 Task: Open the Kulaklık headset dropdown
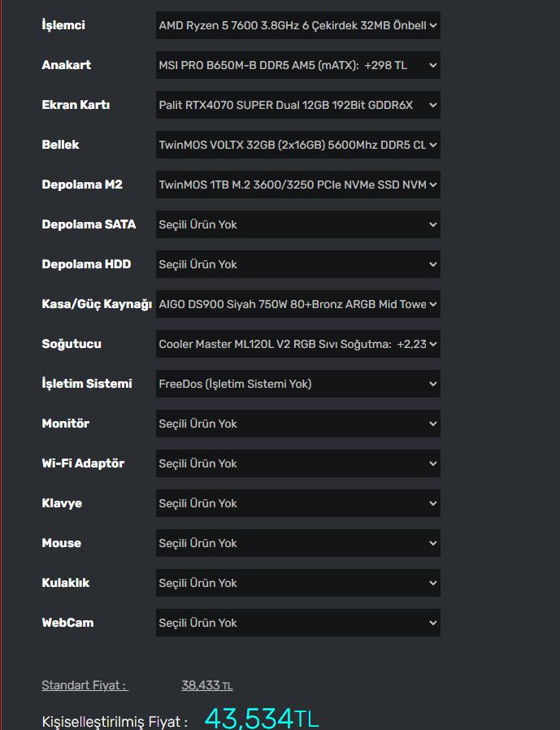click(x=297, y=583)
